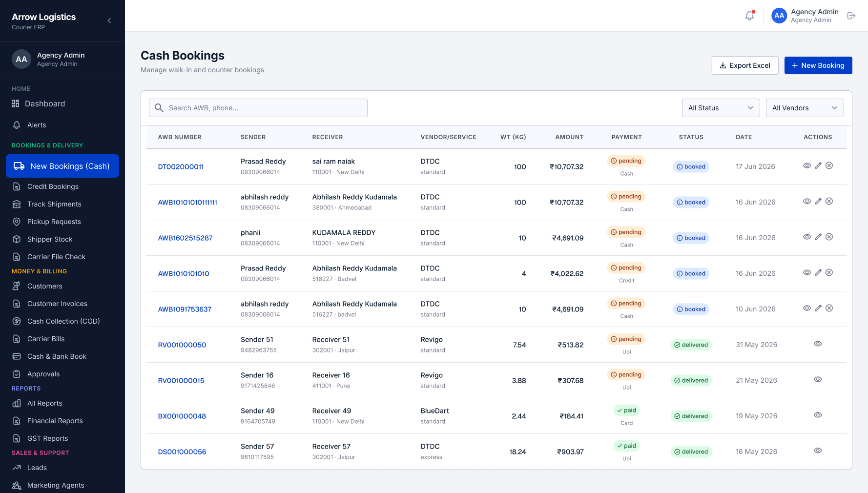Edit booking DT002000011 with pencil icon
Image resolution: width=868 pixels, height=493 pixels.
point(818,166)
